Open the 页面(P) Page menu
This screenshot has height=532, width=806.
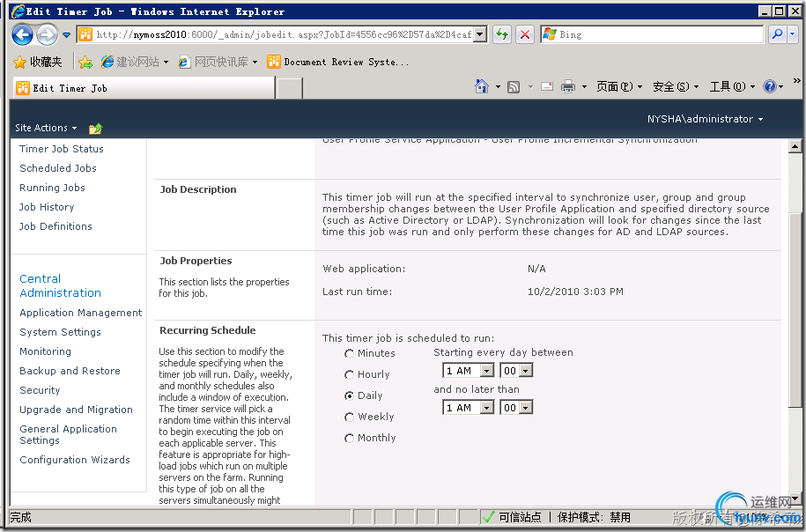[619, 86]
